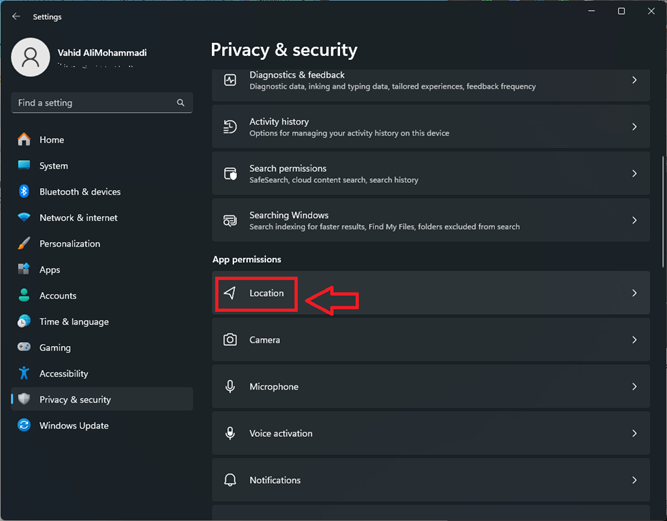The width and height of the screenshot is (667, 521).
Task: Click the Network wifi icon in sidebar
Action: tap(24, 217)
